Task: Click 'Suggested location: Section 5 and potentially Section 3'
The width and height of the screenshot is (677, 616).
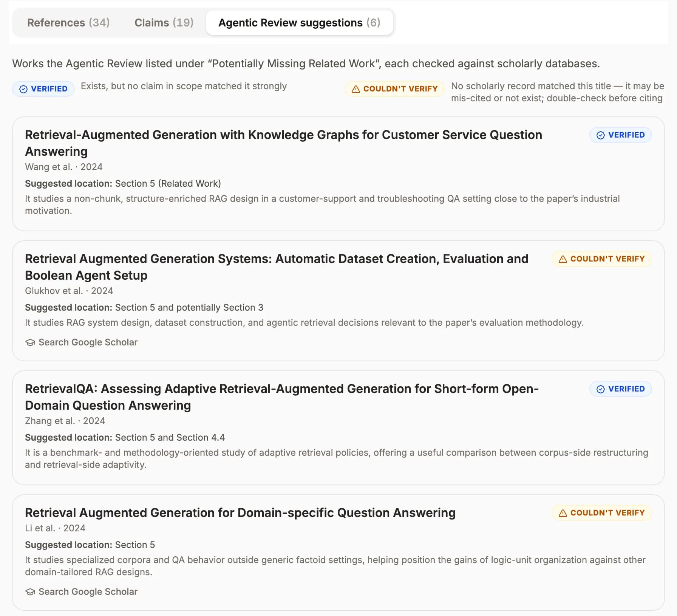Action: [x=144, y=308]
